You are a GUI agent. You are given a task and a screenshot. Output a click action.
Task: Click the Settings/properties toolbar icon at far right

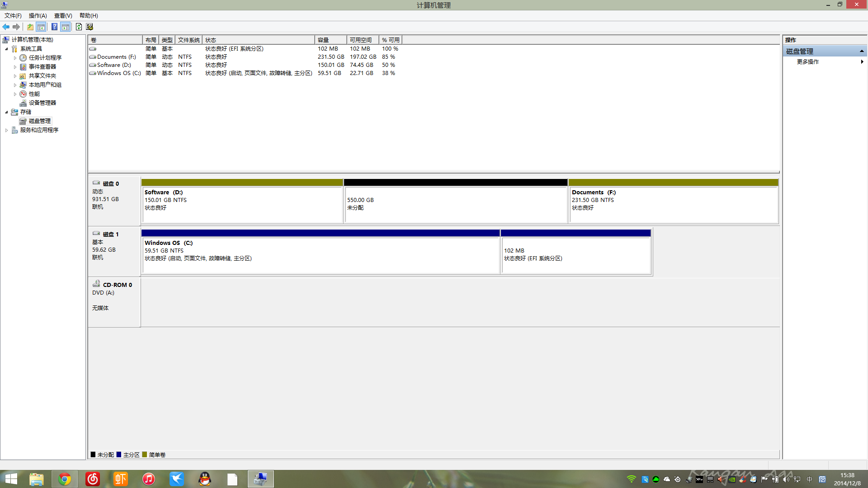pos(90,27)
